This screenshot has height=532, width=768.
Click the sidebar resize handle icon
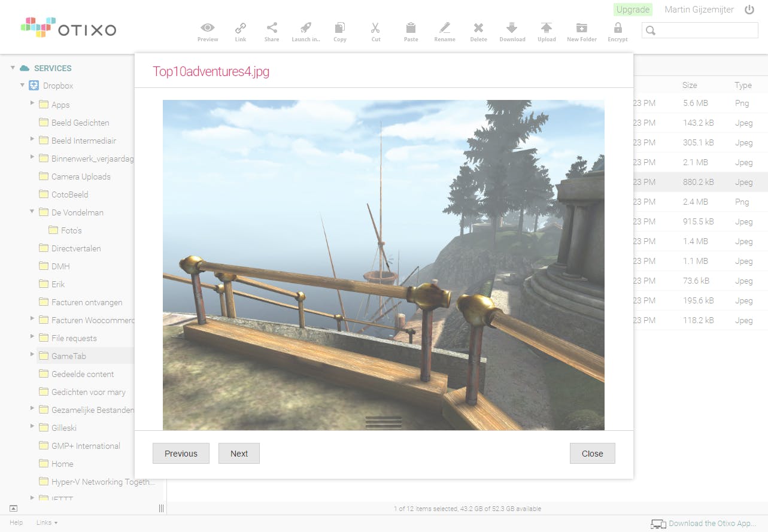pyautogui.click(x=161, y=509)
